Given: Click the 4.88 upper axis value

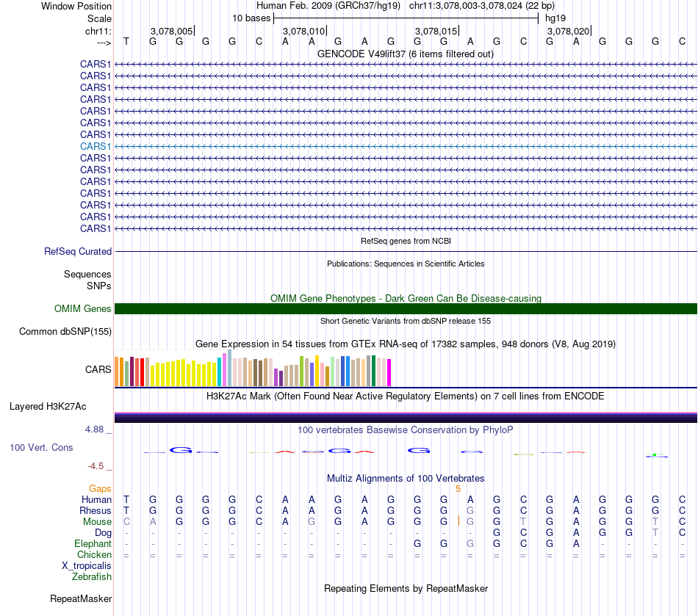Looking at the screenshot, I should click(x=94, y=430).
